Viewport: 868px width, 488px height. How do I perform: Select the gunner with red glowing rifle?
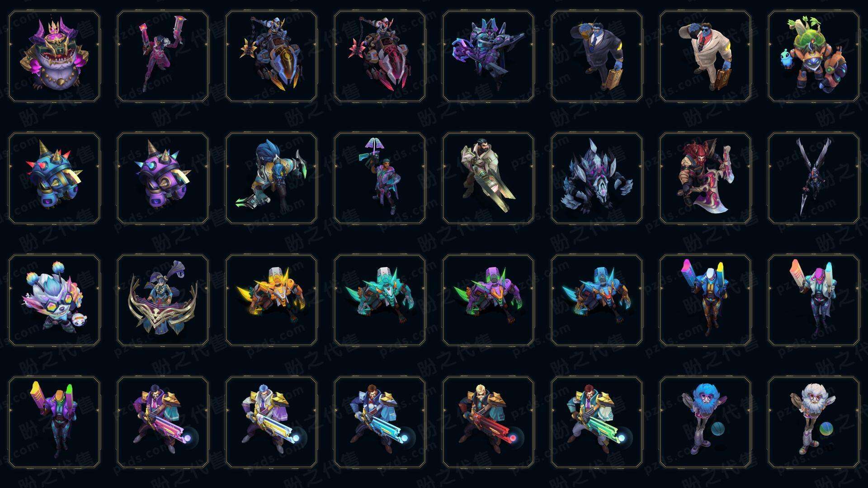488,422
